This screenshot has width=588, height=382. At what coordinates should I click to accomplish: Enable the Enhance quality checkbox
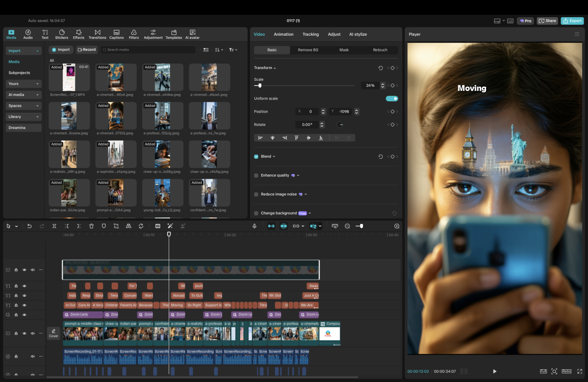point(256,175)
